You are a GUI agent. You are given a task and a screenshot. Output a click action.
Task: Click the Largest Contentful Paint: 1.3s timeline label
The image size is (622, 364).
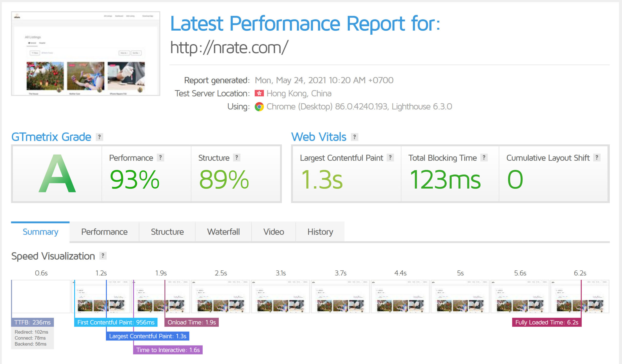pos(147,336)
